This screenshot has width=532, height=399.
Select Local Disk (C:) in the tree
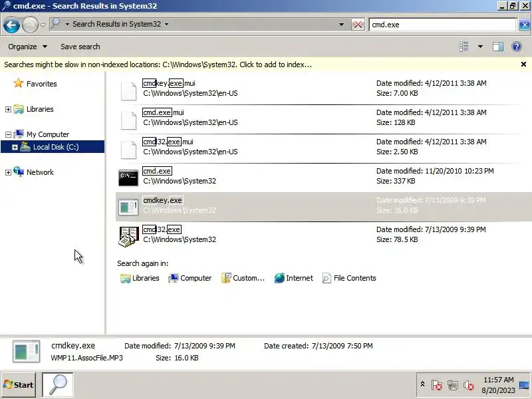click(56, 147)
